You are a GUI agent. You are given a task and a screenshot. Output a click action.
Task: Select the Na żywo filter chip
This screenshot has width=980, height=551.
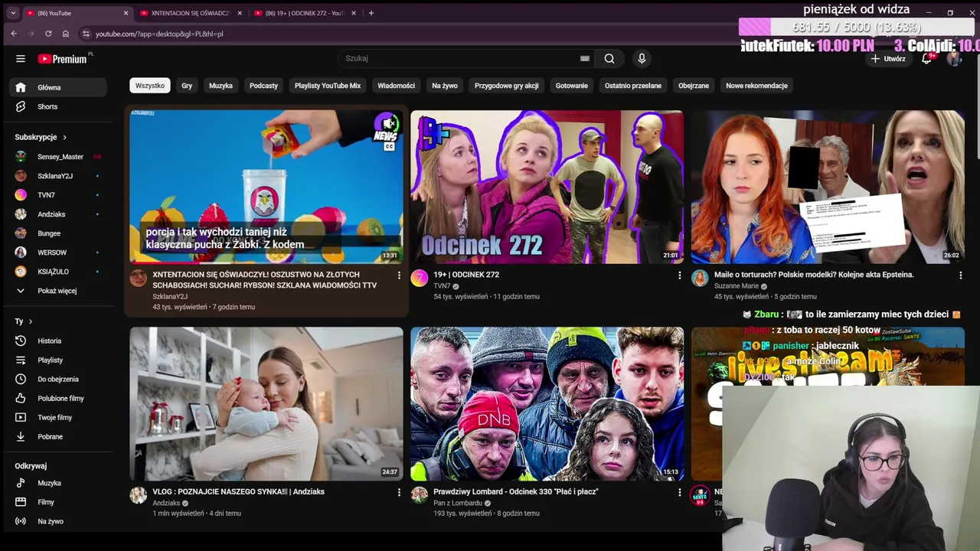[445, 86]
